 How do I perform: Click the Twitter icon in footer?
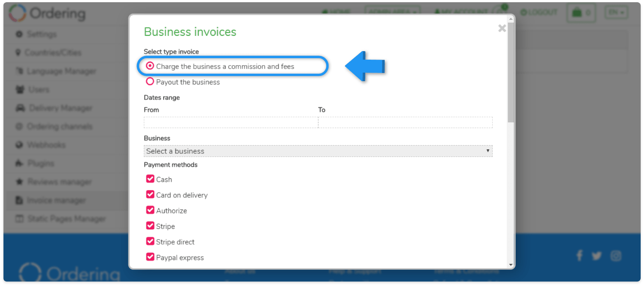pos(597,256)
